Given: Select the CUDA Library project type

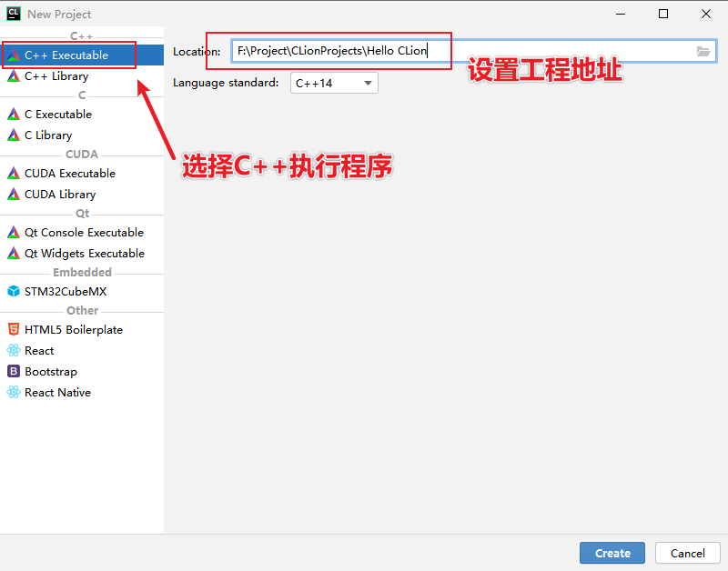Looking at the screenshot, I should click(61, 194).
